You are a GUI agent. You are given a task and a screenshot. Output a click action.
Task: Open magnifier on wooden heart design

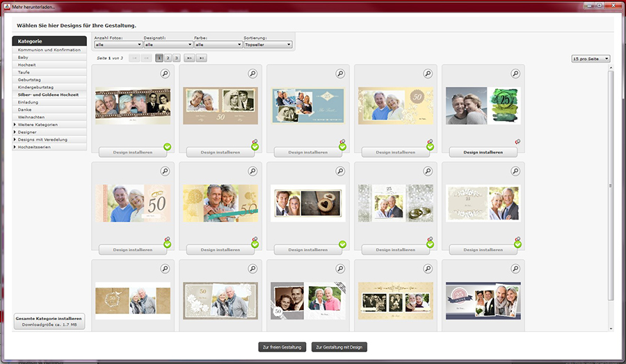point(340,172)
